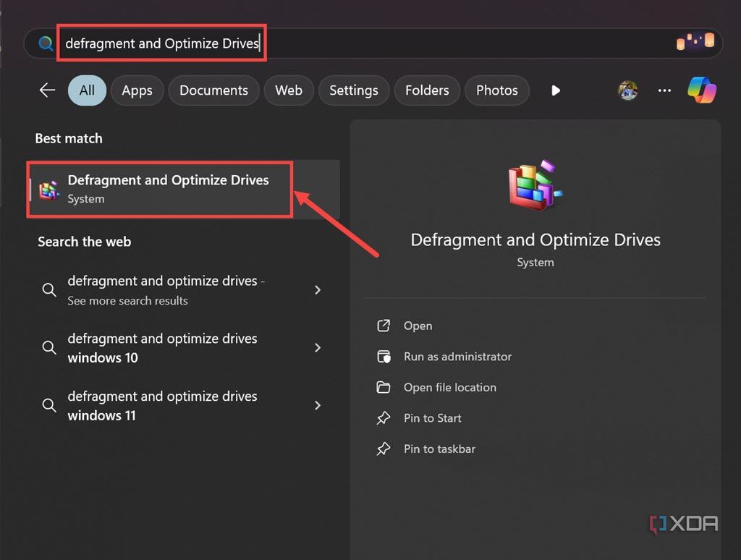Open Defragment and Optimize Drives best match
This screenshot has width=741, height=560.
click(x=168, y=188)
